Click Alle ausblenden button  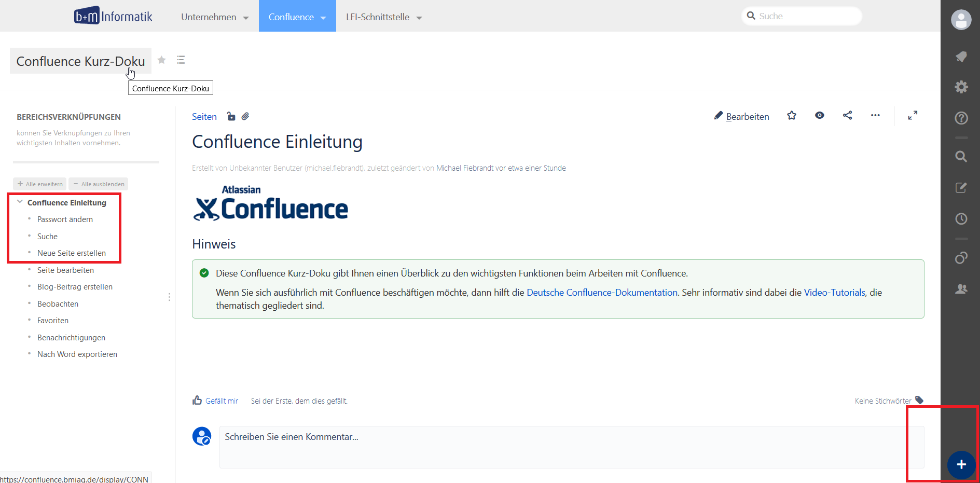tap(99, 184)
